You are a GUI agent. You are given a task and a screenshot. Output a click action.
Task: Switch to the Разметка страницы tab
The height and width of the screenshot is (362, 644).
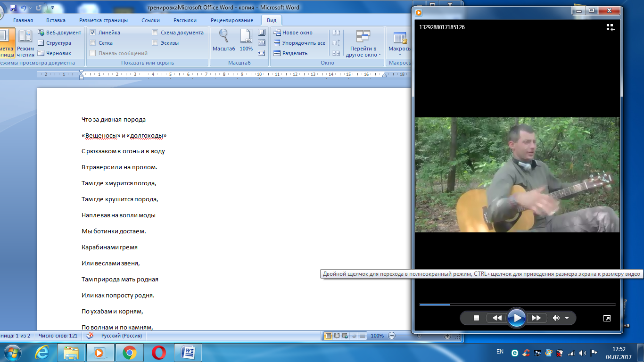tap(103, 20)
